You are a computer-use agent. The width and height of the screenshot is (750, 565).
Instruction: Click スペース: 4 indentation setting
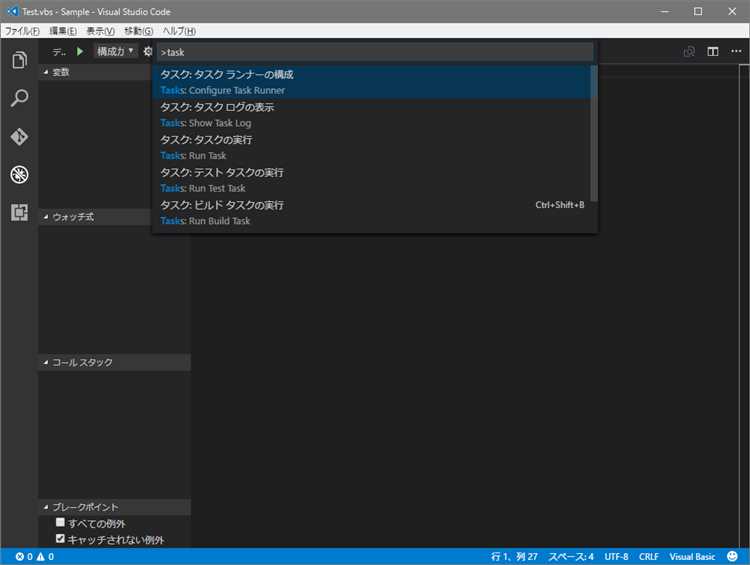point(571,556)
